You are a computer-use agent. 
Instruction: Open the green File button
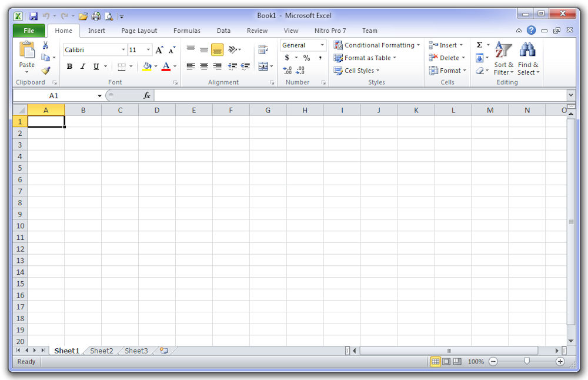click(x=28, y=31)
